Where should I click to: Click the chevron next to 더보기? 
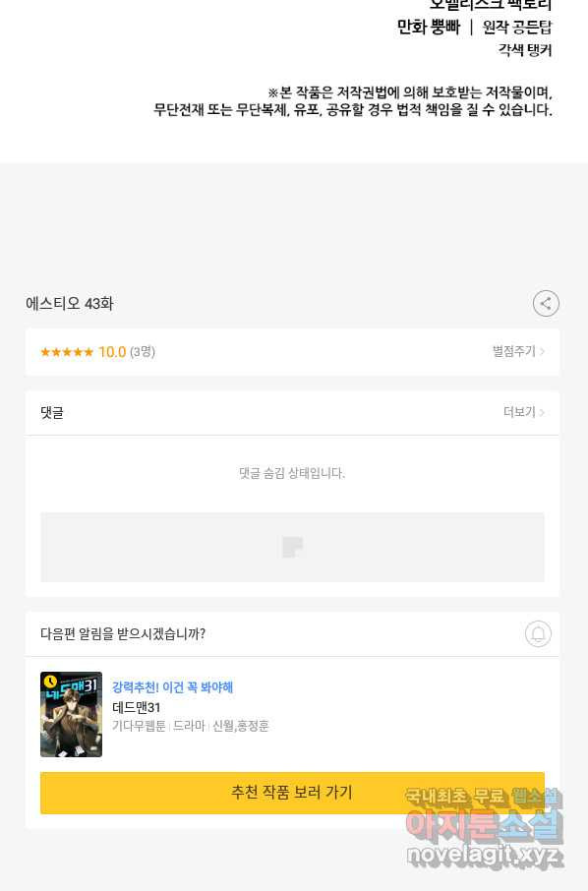542,412
